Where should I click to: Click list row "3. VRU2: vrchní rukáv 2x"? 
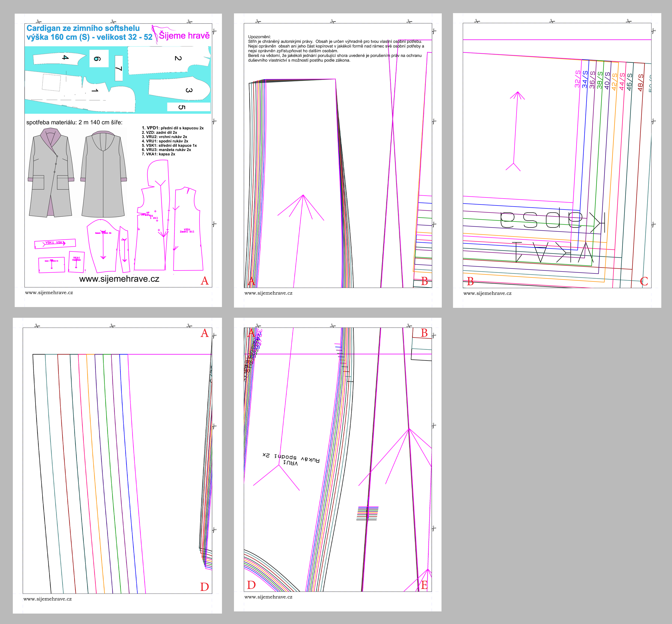point(164,137)
